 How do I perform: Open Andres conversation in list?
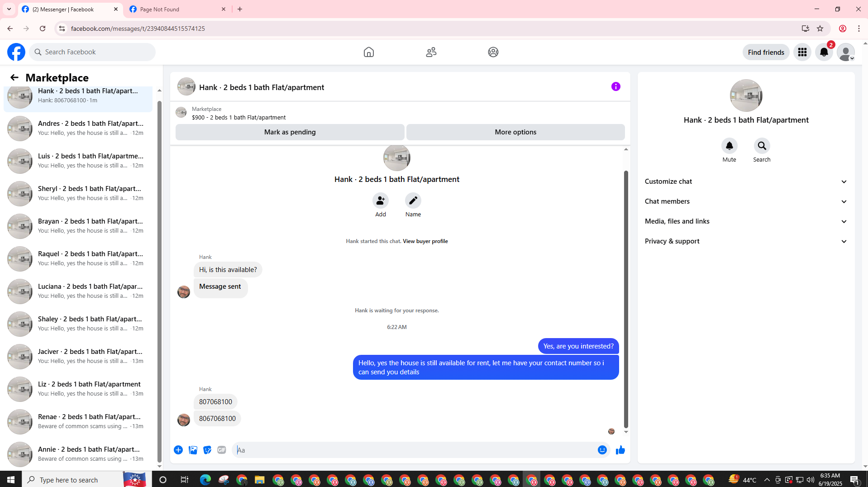pyautogui.click(x=78, y=128)
